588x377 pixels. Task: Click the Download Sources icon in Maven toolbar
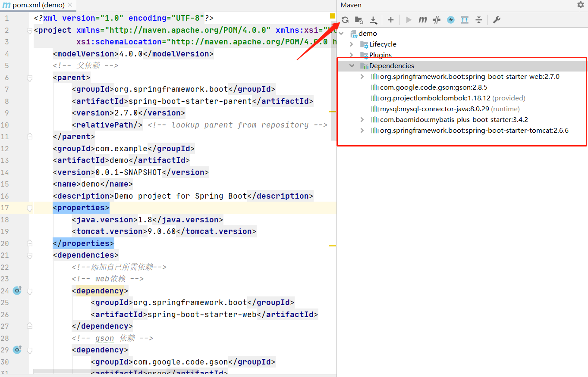[374, 20]
